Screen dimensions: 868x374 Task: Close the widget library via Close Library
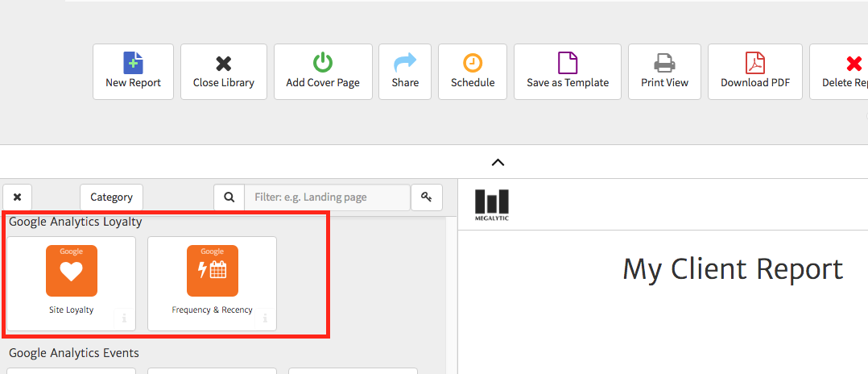pos(224,72)
